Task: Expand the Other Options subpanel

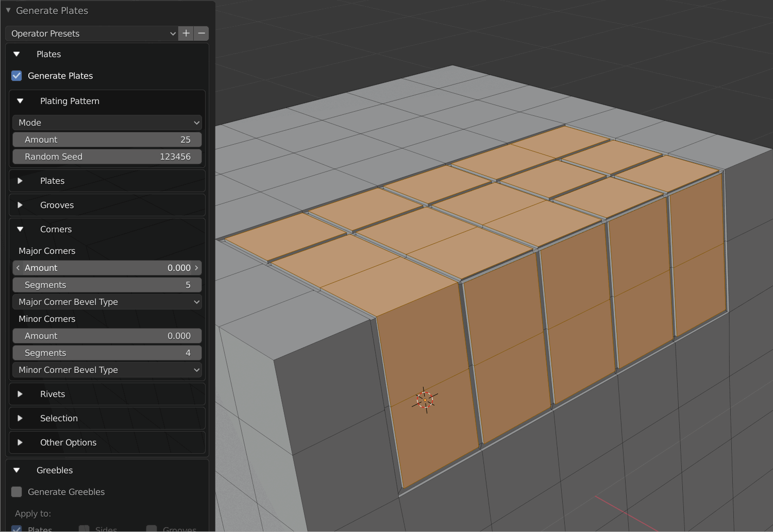Action: point(20,442)
